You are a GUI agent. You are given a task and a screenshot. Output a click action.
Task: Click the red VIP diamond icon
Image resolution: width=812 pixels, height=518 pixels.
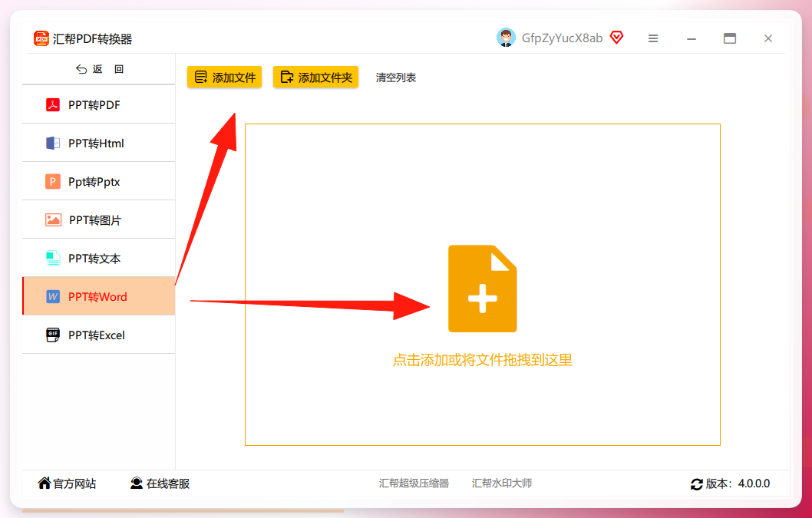tap(616, 38)
